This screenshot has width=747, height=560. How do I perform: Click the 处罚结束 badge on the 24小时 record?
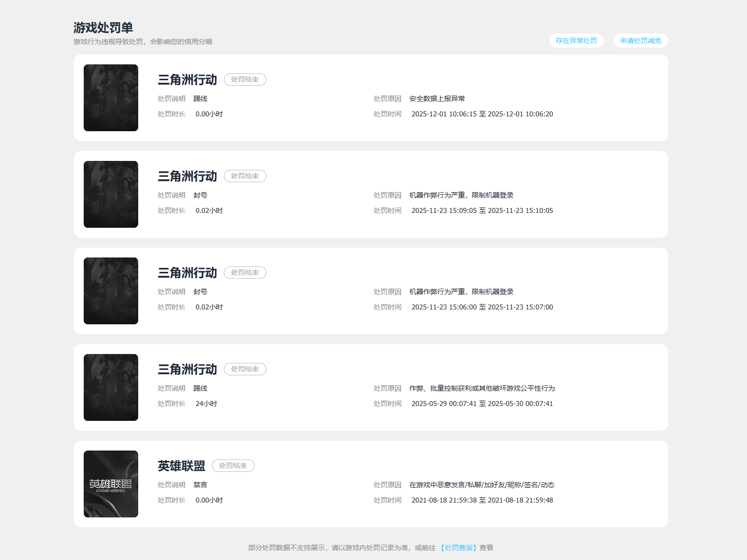(x=245, y=369)
